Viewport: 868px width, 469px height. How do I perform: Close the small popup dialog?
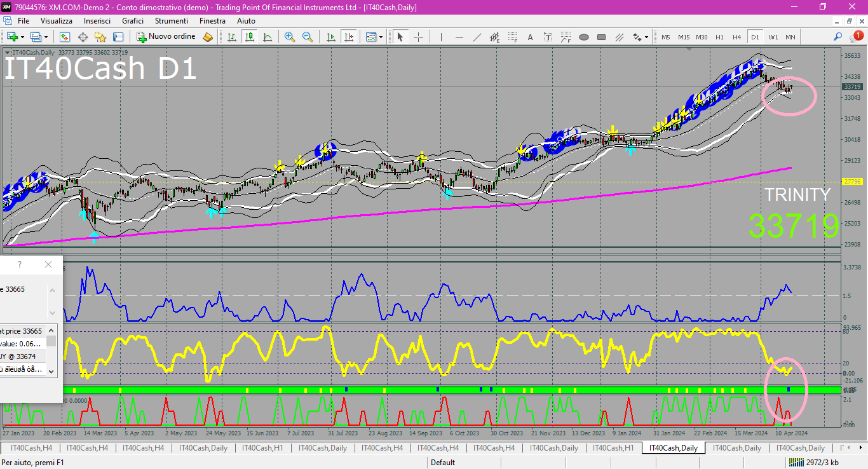point(48,264)
